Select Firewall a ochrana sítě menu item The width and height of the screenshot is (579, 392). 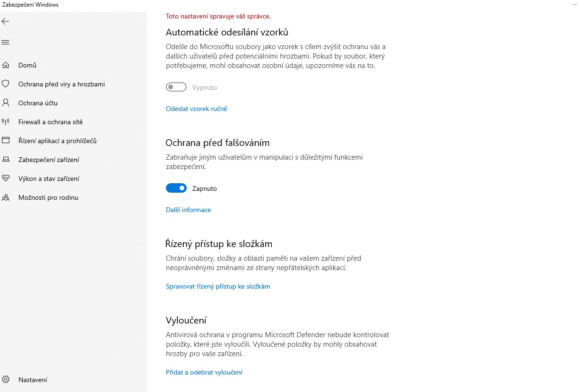tap(51, 122)
